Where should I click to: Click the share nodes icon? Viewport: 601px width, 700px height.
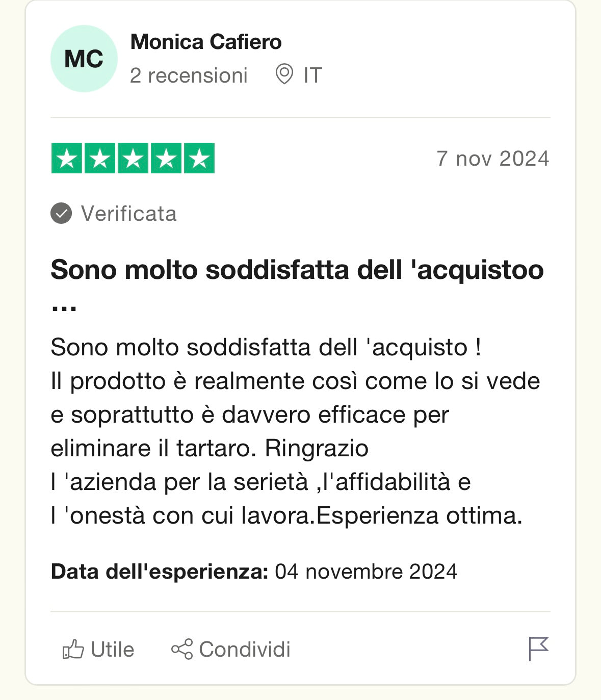(182, 649)
